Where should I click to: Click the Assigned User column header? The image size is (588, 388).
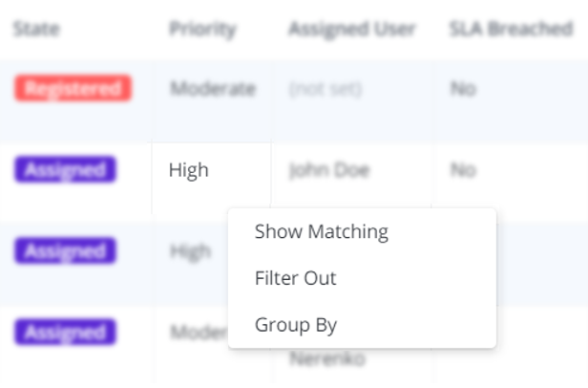(351, 29)
